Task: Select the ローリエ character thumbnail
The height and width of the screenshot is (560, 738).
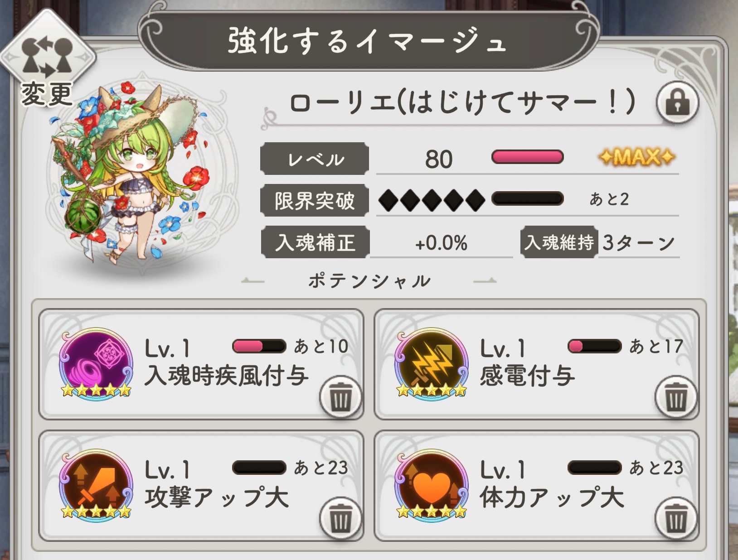Action: pos(131,174)
